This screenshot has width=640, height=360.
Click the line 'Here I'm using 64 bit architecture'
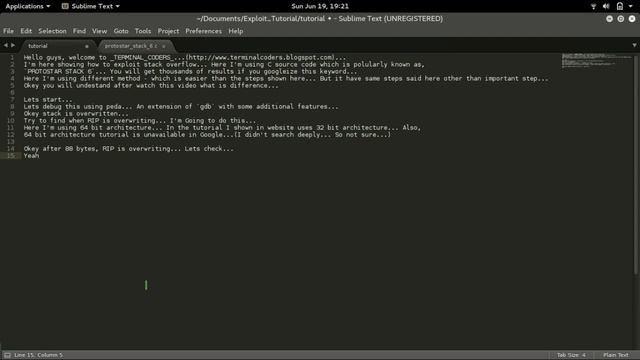(222, 128)
